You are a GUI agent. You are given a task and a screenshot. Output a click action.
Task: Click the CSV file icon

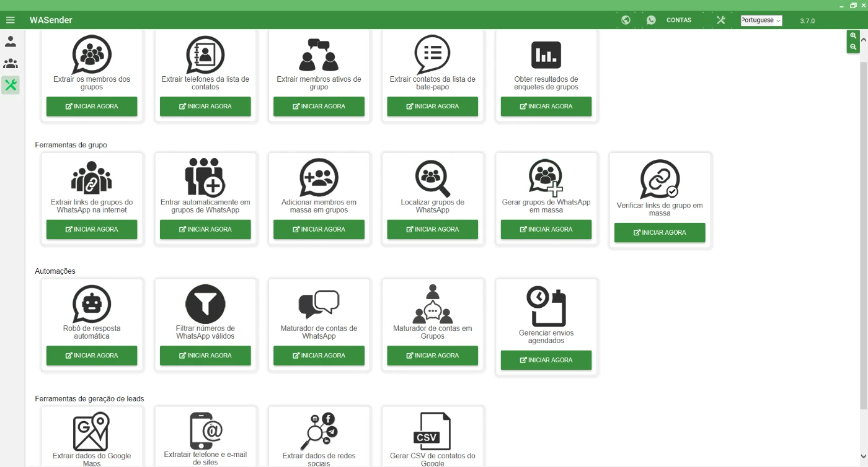[432, 431]
